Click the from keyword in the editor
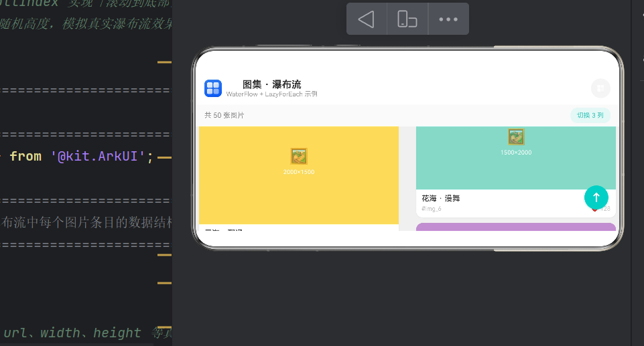 [x=25, y=156]
